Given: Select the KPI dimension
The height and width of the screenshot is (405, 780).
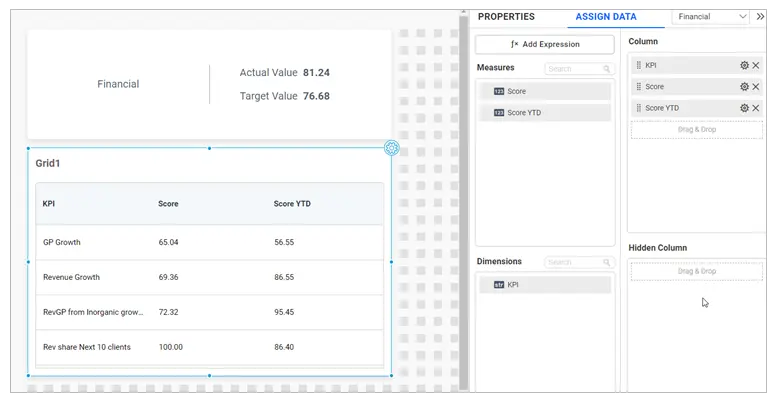Looking at the screenshot, I should (545, 285).
